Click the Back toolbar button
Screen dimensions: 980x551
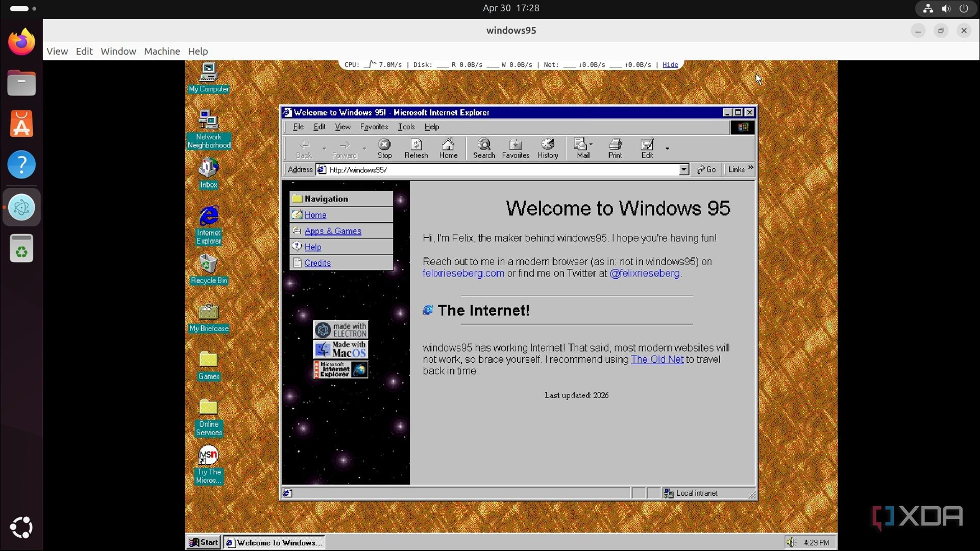(x=304, y=149)
